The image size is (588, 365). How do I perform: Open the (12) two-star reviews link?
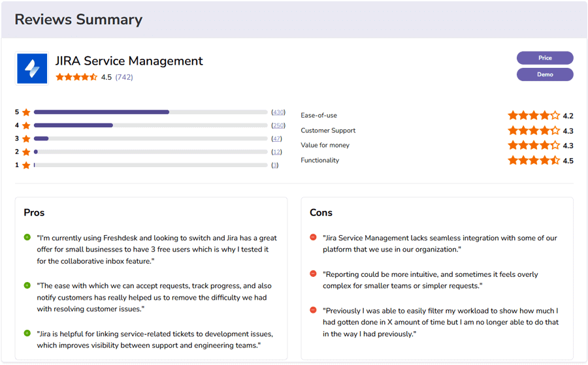pyautogui.click(x=276, y=151)
